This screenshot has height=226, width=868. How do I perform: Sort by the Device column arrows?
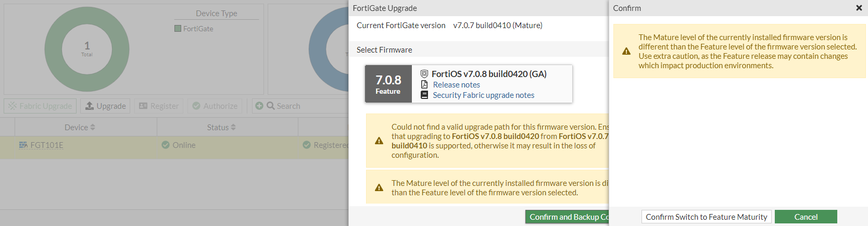coord(93,128)
